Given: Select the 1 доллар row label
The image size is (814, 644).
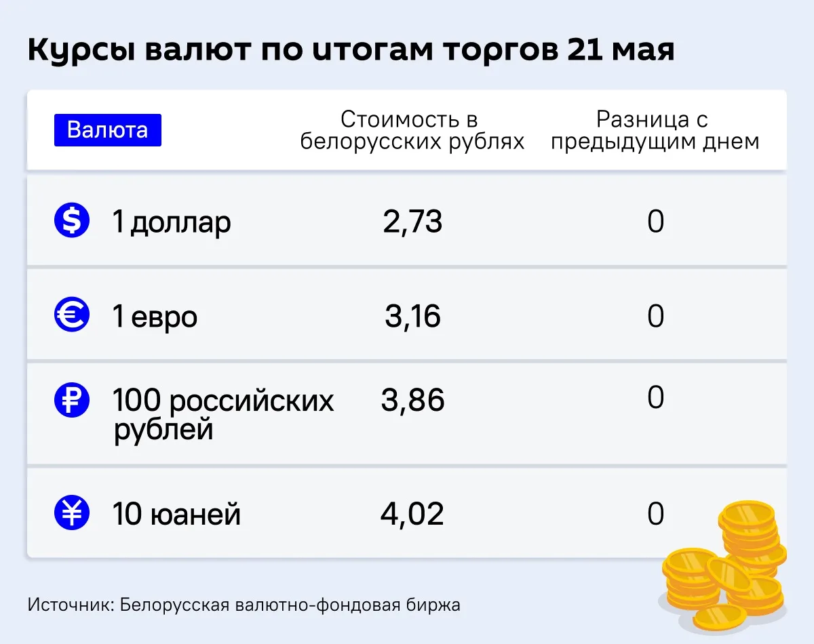Looking at the screenshot, I should coord(172,222).
